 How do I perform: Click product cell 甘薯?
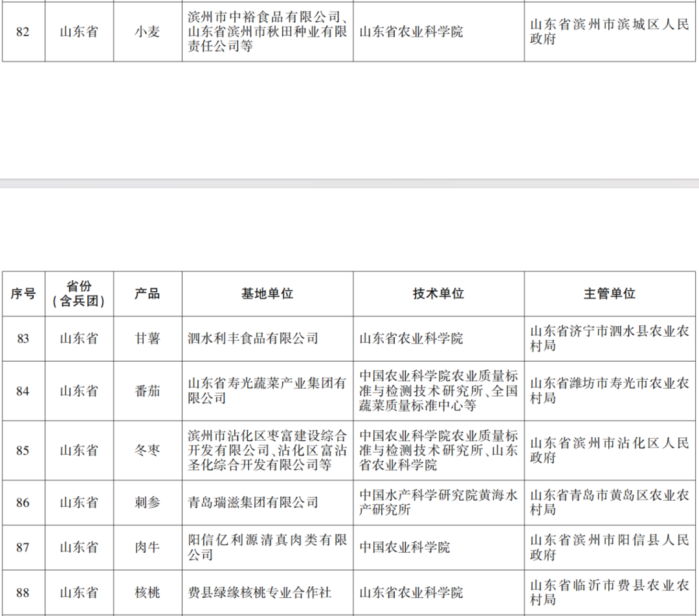[147, 339]
